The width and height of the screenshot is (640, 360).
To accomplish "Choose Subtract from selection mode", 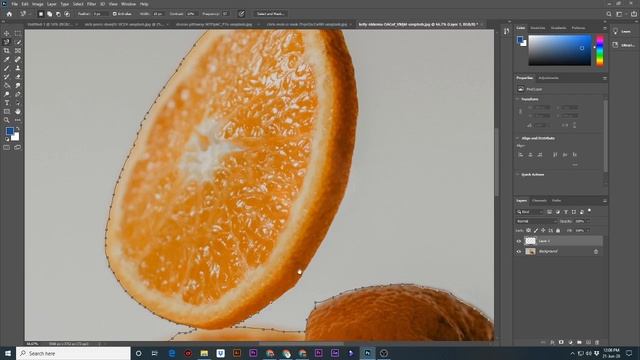I will pyautogui.click(x=58, y=14).
